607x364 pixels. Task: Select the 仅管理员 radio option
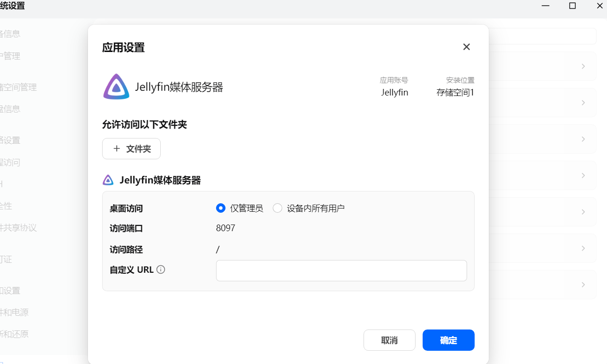220,208
